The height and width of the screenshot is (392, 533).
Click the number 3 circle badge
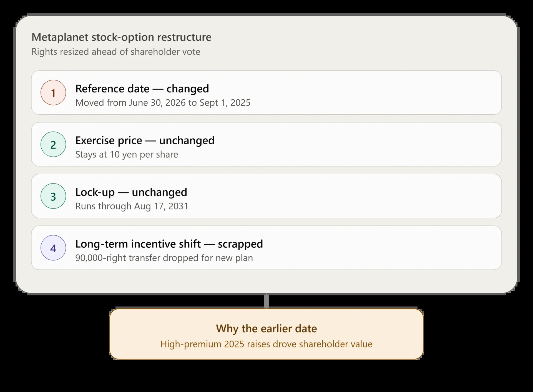tap(53, 196)
